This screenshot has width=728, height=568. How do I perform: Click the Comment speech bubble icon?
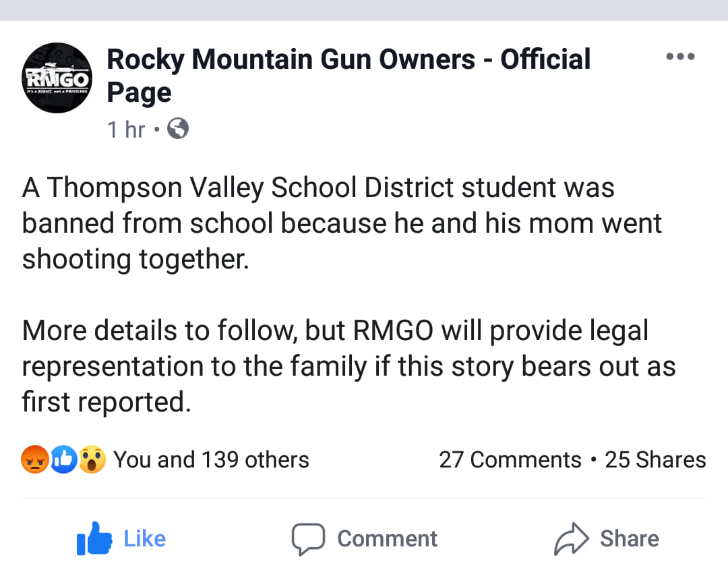click(308, 539)
